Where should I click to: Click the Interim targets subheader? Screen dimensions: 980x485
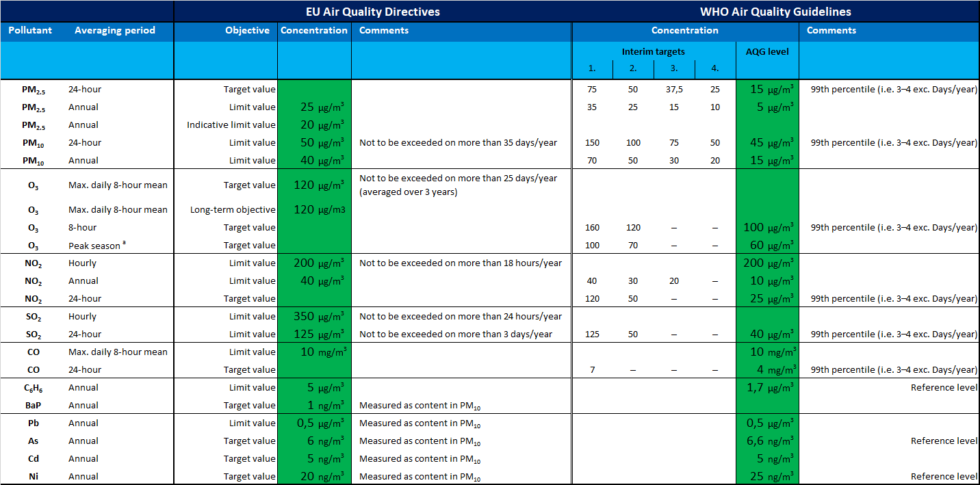tap(654, 51)
